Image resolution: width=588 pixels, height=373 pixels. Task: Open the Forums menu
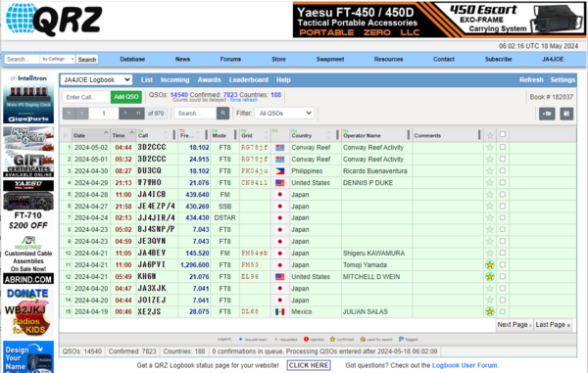click(230, 59)
